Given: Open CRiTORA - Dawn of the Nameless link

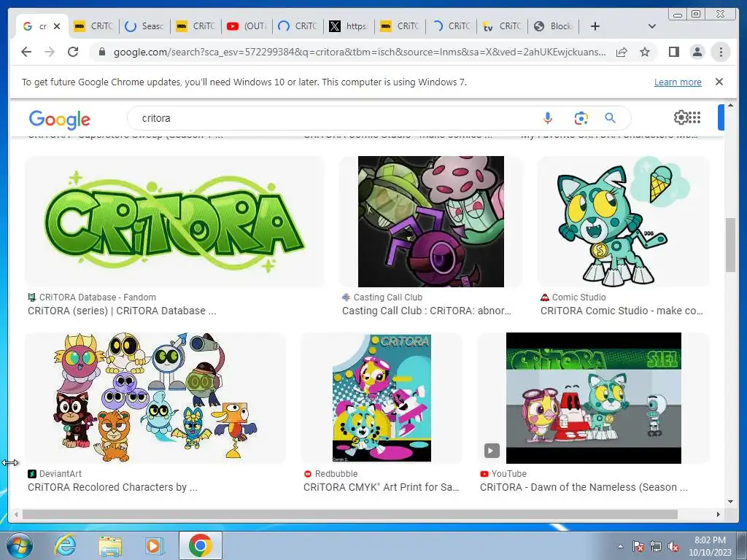Looking at the screenshot, I should click(584, 487).
